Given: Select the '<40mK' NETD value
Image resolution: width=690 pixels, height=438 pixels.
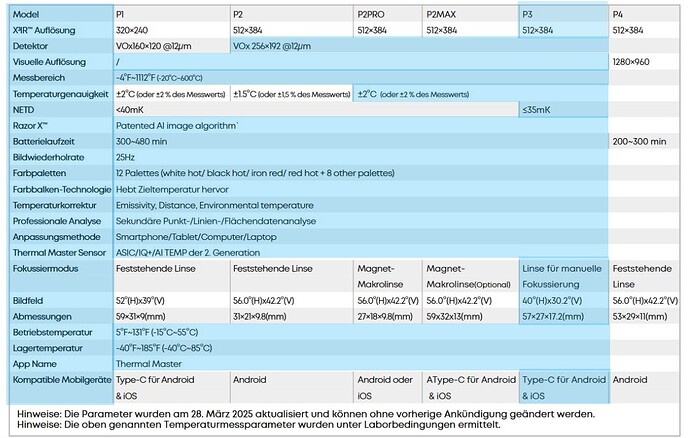Looking at the screenshot, I should 130,110.
